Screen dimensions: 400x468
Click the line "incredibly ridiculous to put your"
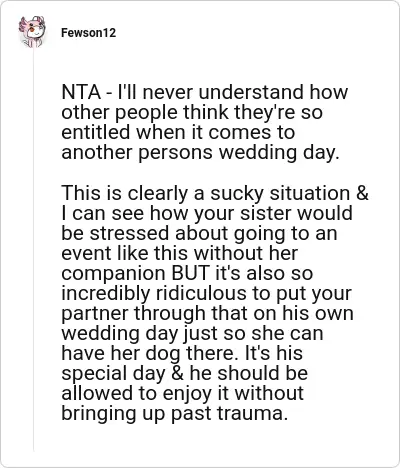coord(207,293)
